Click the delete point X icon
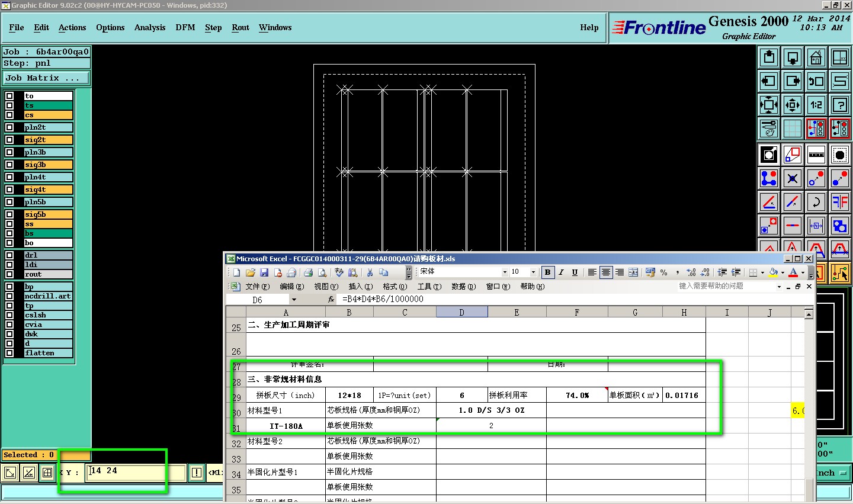 point(793,178)
